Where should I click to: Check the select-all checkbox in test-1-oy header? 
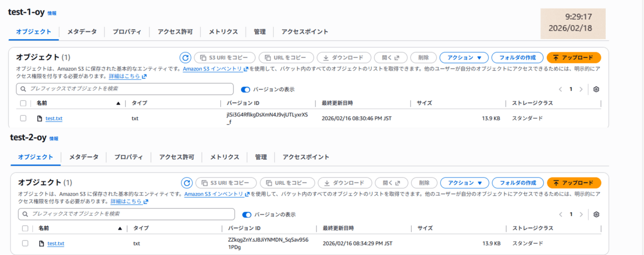pyautogui.click(x=23, y=103)
